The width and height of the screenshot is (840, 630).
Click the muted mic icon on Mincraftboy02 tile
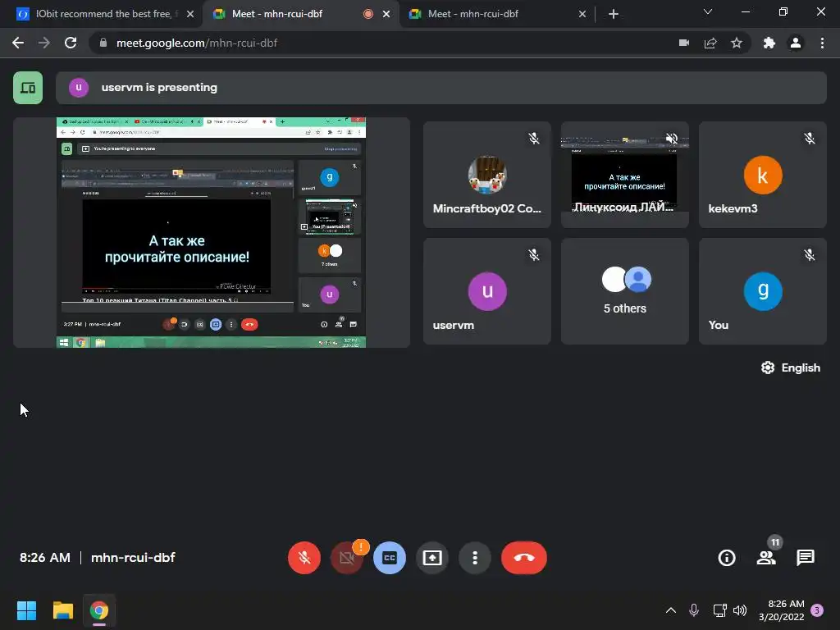click(x=534, y=139)
